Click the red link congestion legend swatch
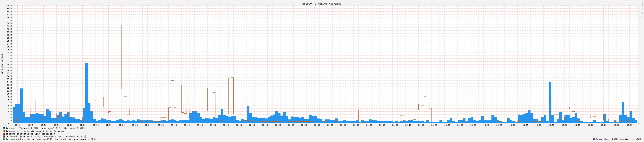Screen dimensions: 644x142 (x=4, y=134)
